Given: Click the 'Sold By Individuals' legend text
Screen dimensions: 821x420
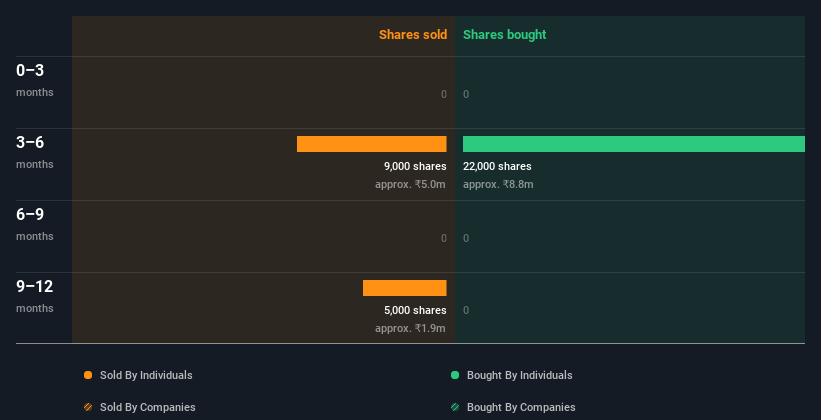Looking at the screenshot, I should tap(146, 375).
